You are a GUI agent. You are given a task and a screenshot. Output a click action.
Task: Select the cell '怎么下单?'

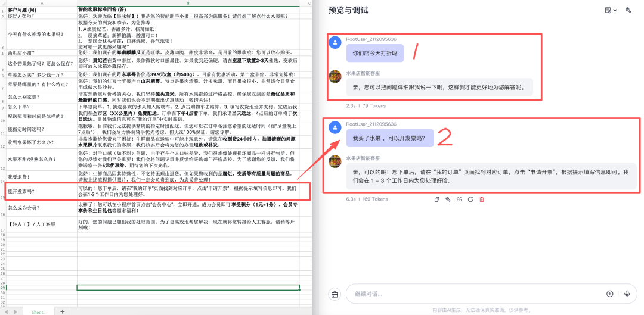pos(42,107)
